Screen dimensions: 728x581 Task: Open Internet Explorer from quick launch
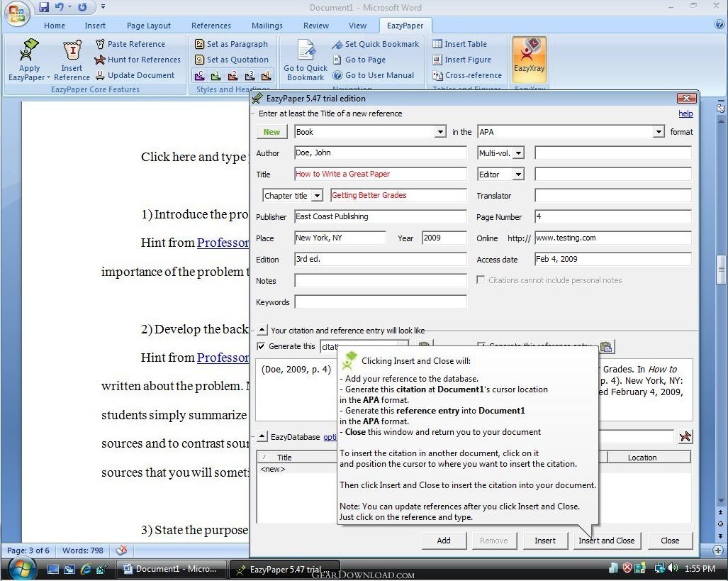86,569
